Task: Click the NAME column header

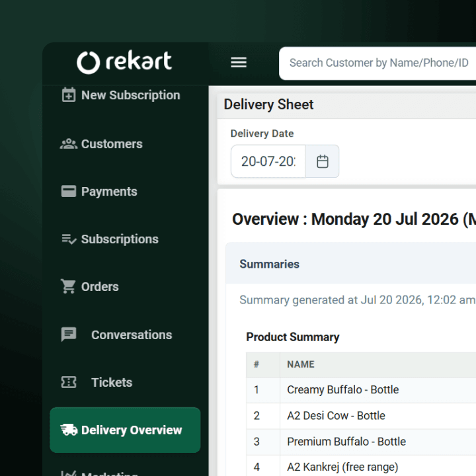Action: [301, 364]
